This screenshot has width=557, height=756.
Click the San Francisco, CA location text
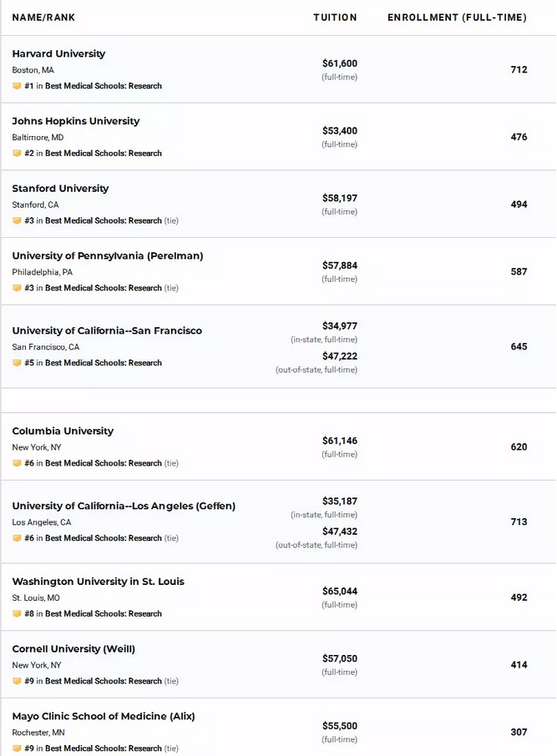tap(45, 347)
